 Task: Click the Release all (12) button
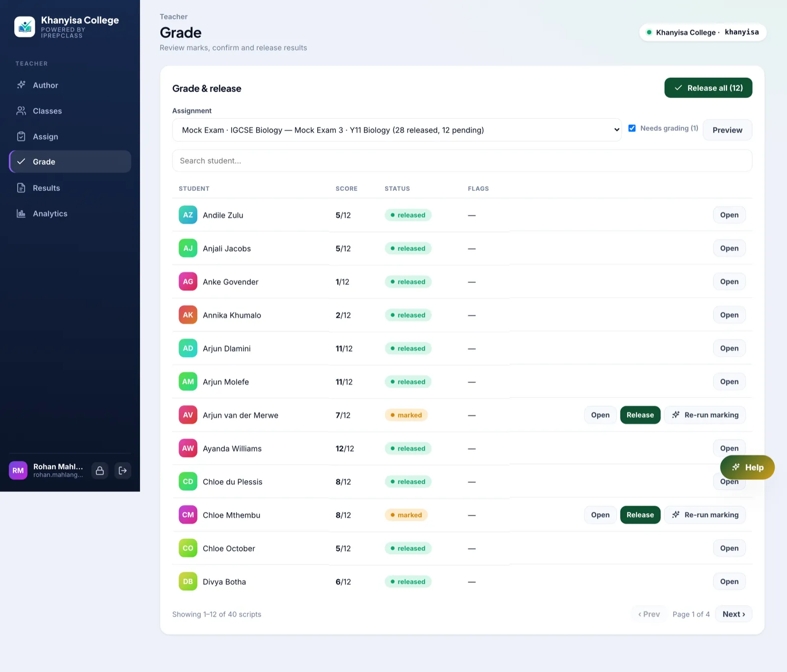click(708, 88)
